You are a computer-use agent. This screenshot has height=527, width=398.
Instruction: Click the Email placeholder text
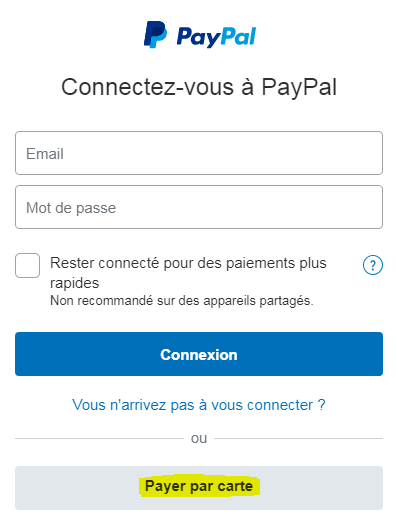[x=45, y=154]
